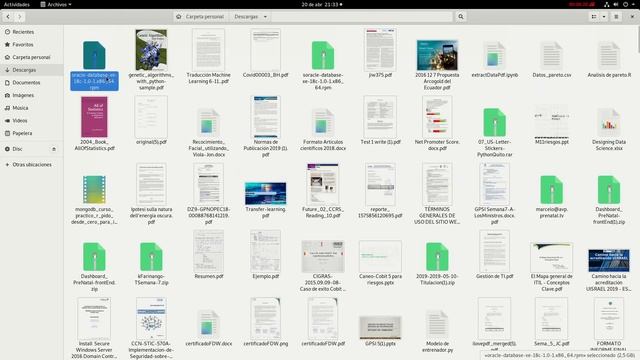Viewport: 640px width, 360px height.
Task: Select the Modelo de entrenador.py file icon
Action: (x=437, y=324)
